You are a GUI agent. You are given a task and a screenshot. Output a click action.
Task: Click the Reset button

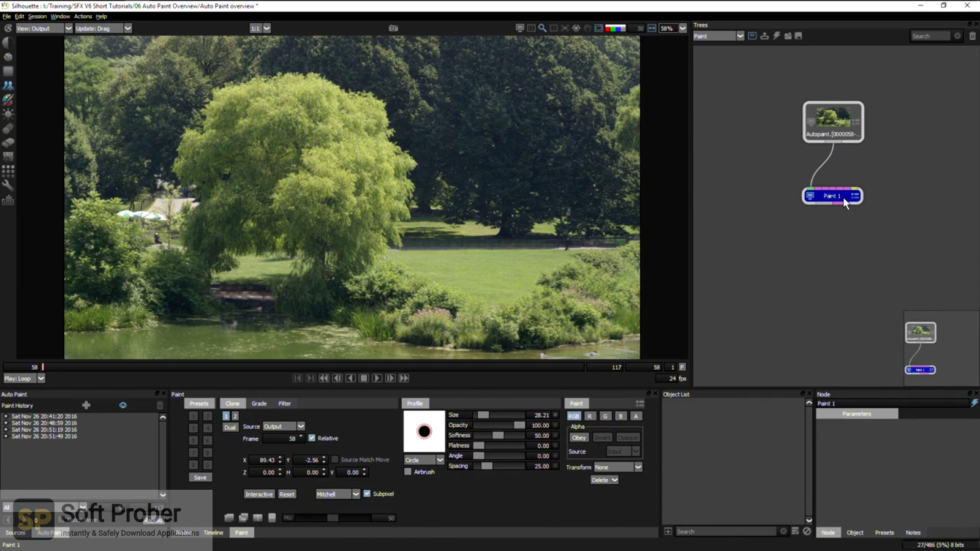coord(287,494)
